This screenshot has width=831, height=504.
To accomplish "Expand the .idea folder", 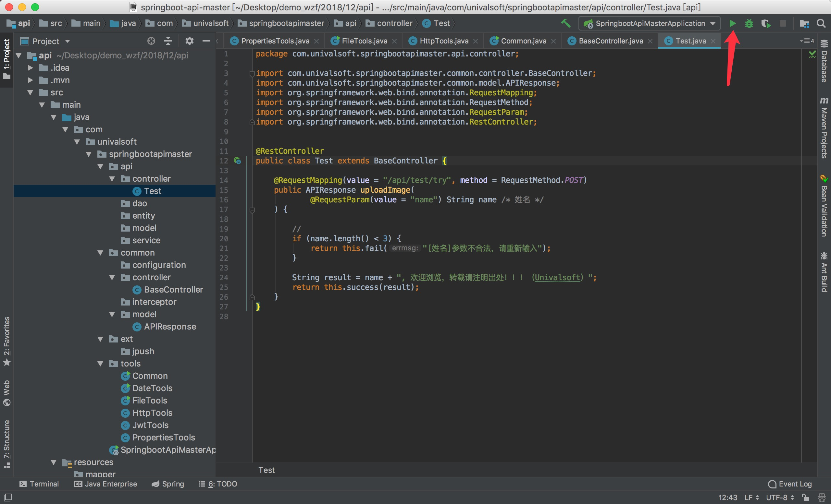I will pos(31,68).
